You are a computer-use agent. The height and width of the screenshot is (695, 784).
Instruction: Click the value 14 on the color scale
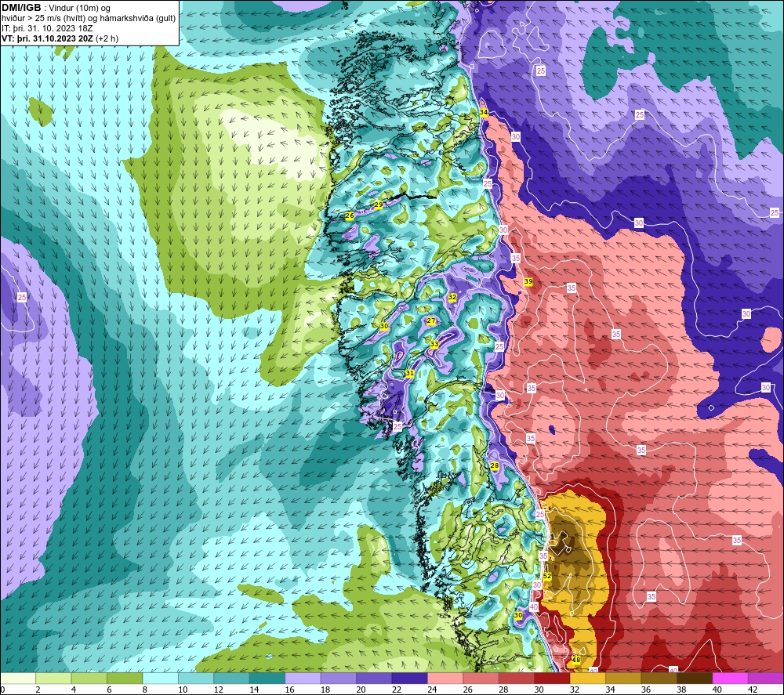pyautogui.click(x=254, y=690)
